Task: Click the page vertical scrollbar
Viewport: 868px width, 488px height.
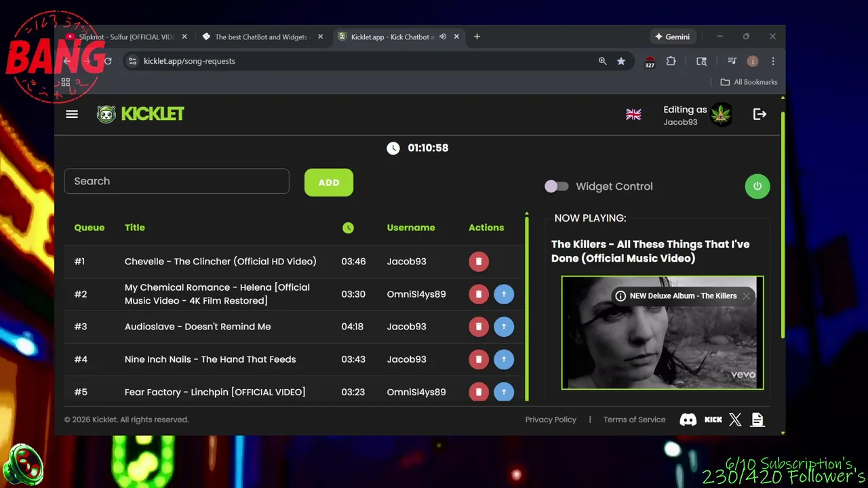Action: [783, 224]
